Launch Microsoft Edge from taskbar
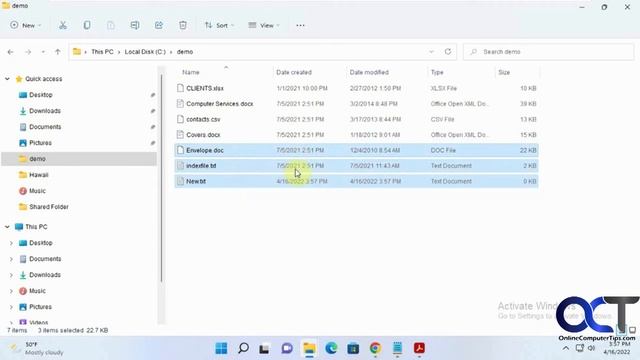The image size is (640, 360). click(331, 348)
